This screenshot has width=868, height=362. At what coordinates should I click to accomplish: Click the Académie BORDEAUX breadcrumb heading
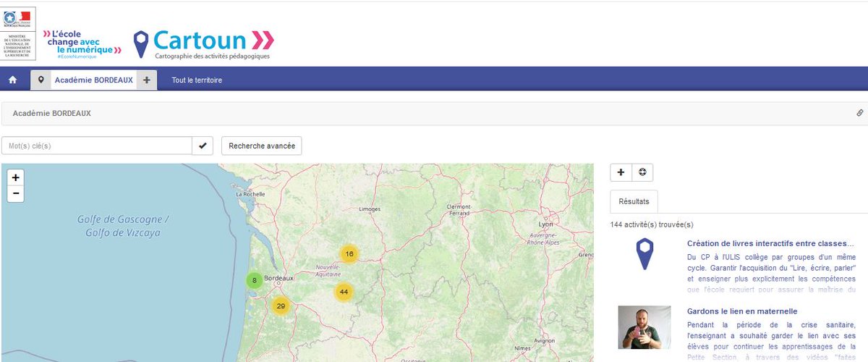pyautogui.click(x=52, y=114)
